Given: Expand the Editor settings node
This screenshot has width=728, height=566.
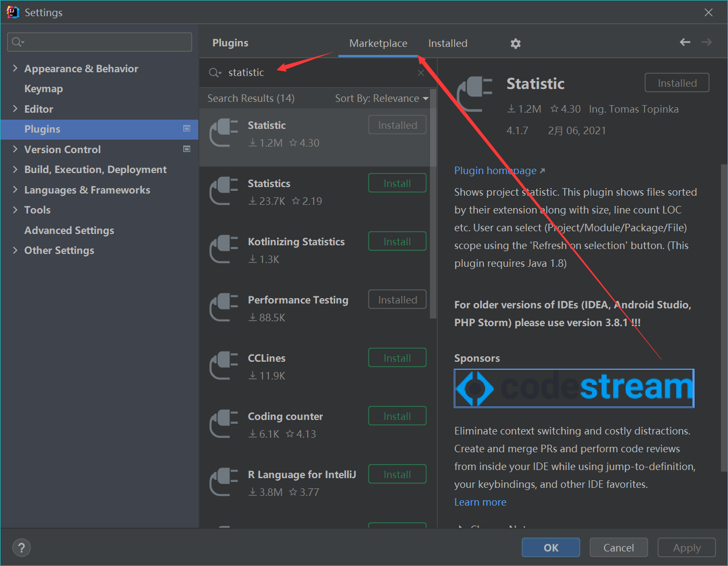Looking at the screenshot, I should coord(15,109).
